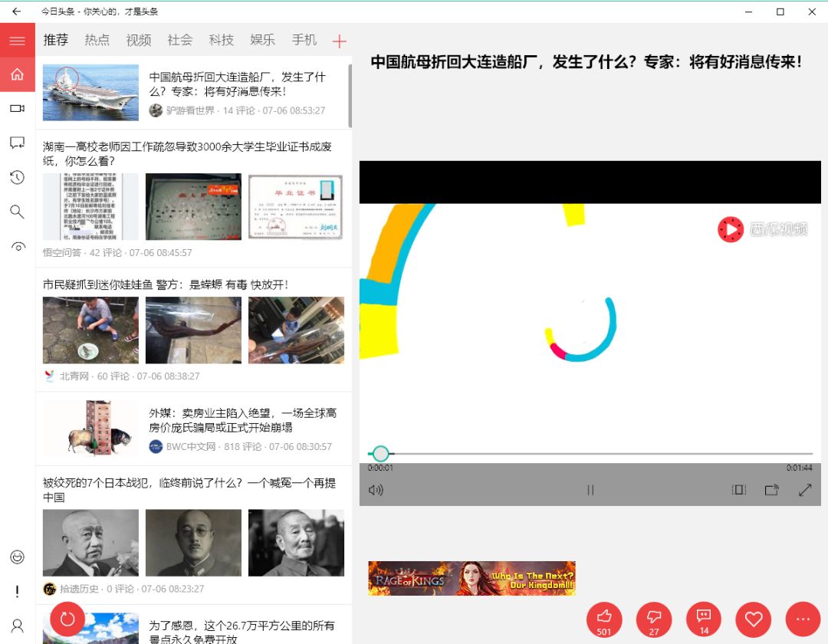Screen dimensions: 828x644
Task: Click 驴游看世界 author name
Action: (190, 110)
